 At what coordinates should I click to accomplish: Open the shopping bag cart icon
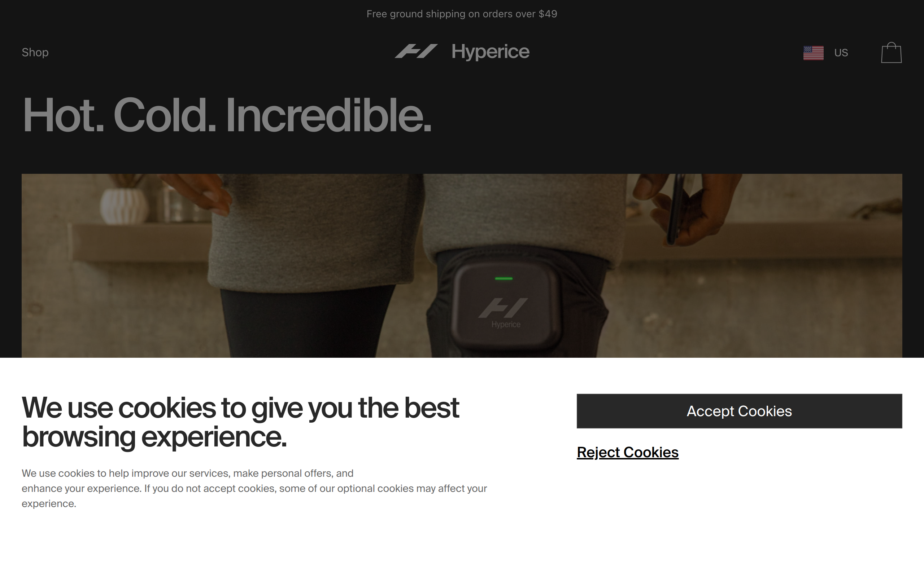891,52
